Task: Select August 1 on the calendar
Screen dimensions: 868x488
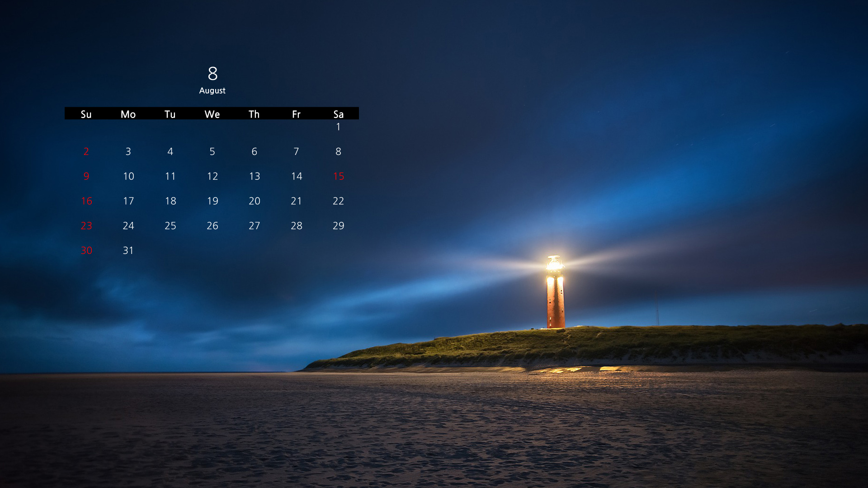Action: pyautogui.click(x=338, y=127)
